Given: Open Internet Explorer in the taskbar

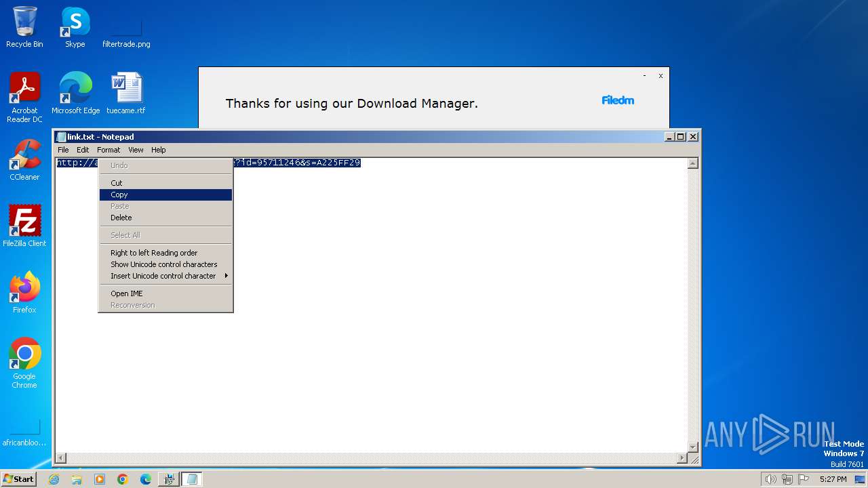Looking at the screenshot, I should (x=54, y=479).
